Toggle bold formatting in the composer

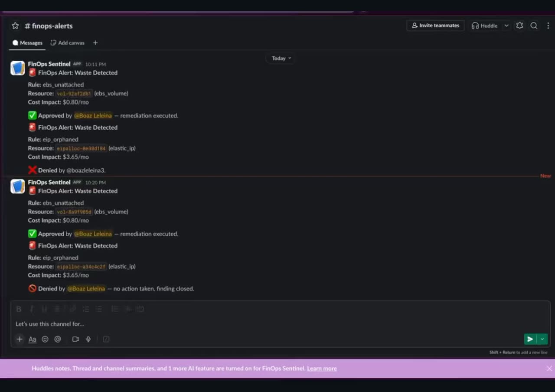[19, 309]
